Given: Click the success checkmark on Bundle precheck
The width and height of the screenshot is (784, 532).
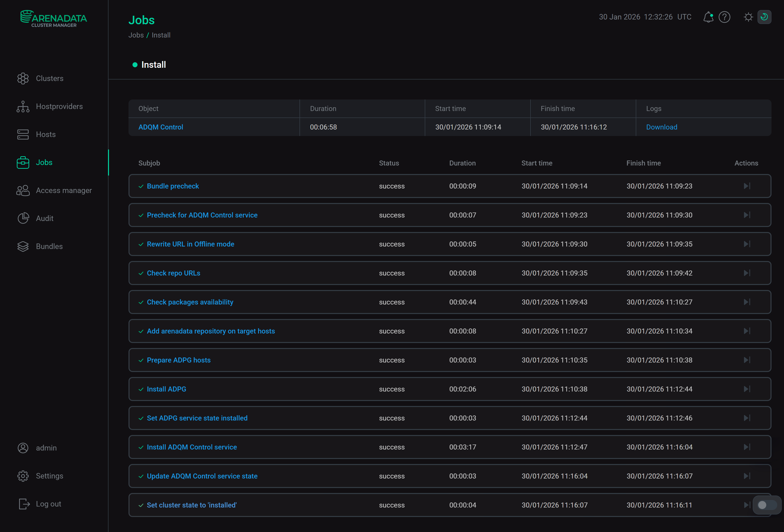Looking at the screenshot, I should (x=141, y=186).
